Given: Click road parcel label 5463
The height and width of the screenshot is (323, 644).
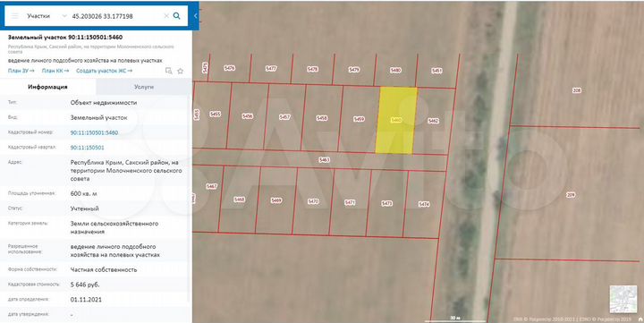Looking at the screenshot, I should (x=324, y=160).
